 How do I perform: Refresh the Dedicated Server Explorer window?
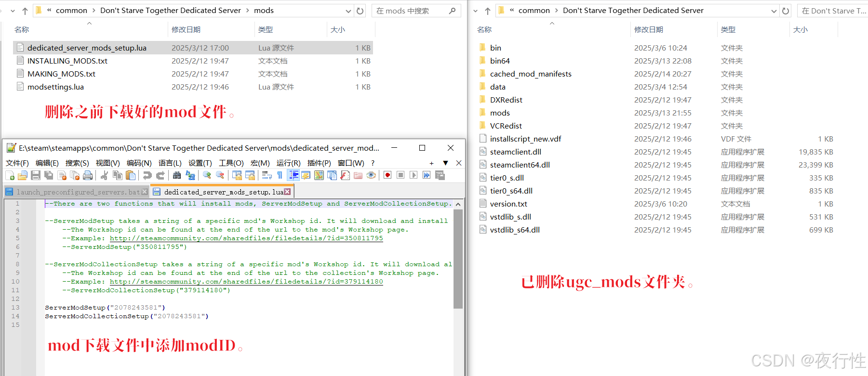click(786, 11)
